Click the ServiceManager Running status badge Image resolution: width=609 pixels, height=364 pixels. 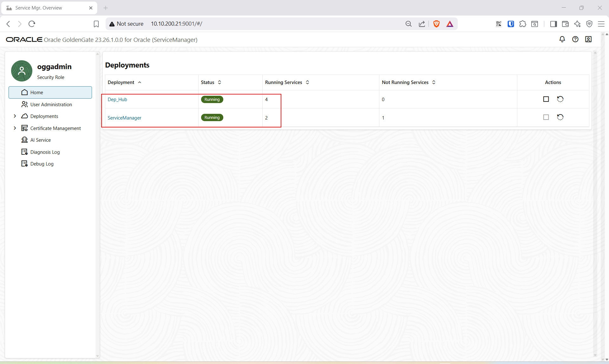(212, 117)
